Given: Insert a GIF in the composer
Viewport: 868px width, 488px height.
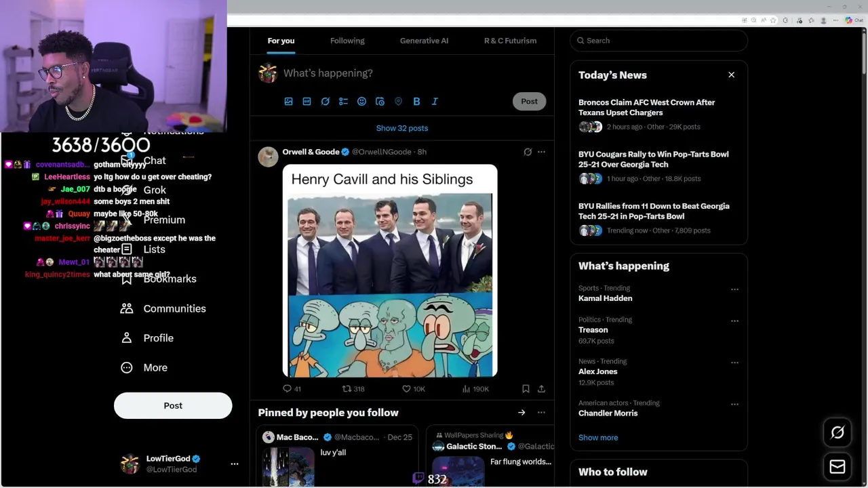Looking at the screenshot, I should [x=307, y=102].
